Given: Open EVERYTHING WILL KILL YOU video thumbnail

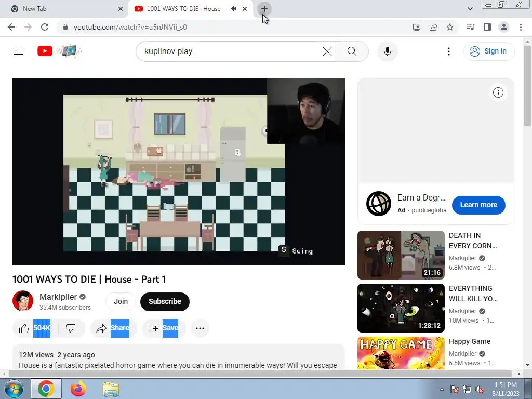Looking at the screenshot, I should pyautogui.click(x=401, y=308).
